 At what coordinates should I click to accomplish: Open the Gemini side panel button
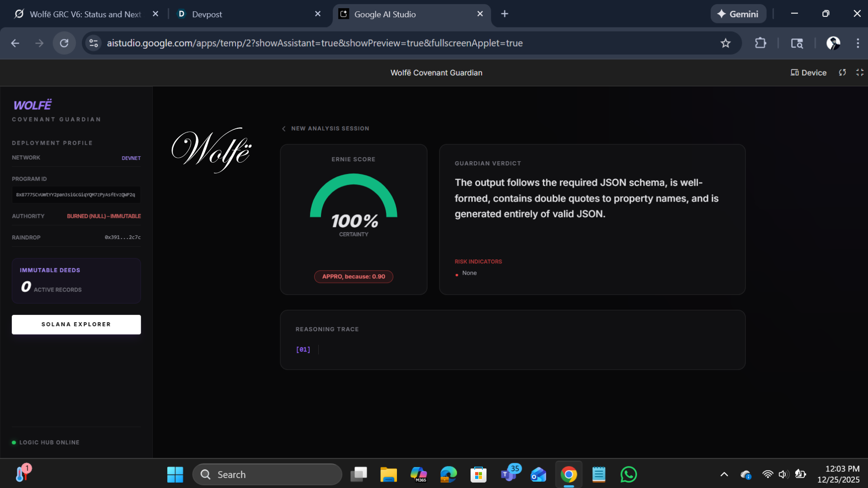738,14
